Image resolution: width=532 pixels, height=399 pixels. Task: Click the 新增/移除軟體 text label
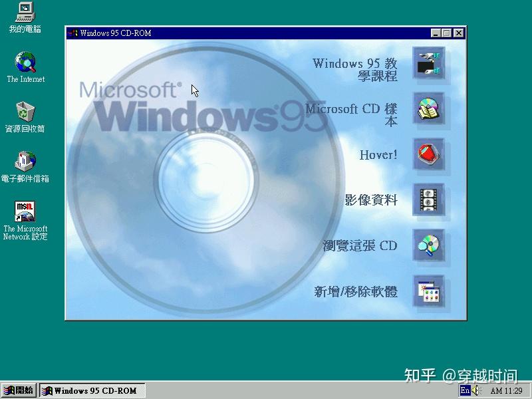[356, 291]
